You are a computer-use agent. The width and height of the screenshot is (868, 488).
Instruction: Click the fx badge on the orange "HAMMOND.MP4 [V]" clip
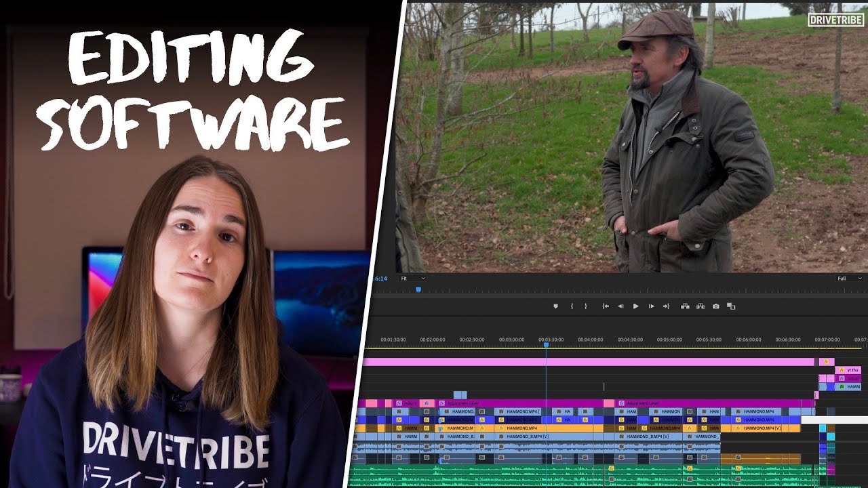737,428
